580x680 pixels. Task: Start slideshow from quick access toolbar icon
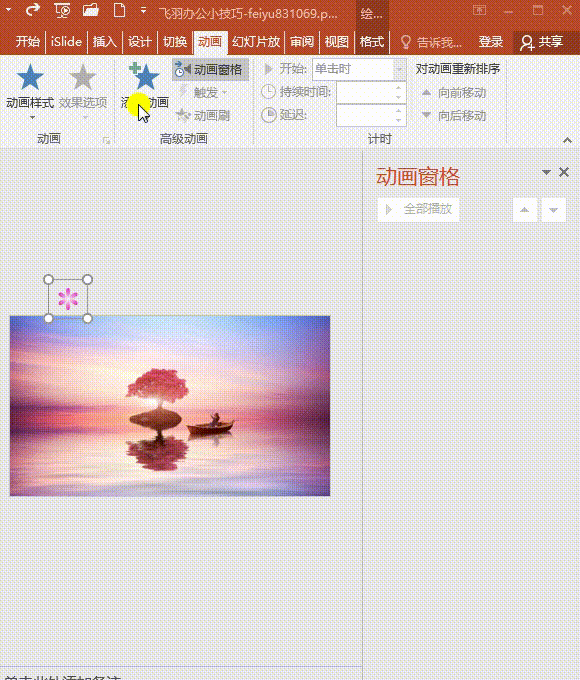click(62, 10)
